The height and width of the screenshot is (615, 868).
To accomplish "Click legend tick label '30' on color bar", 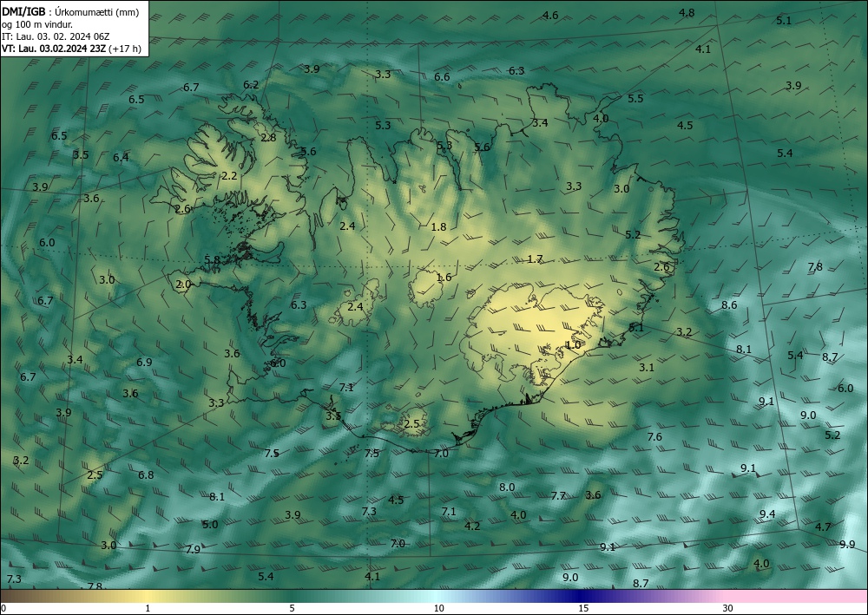I will (728, 608).
